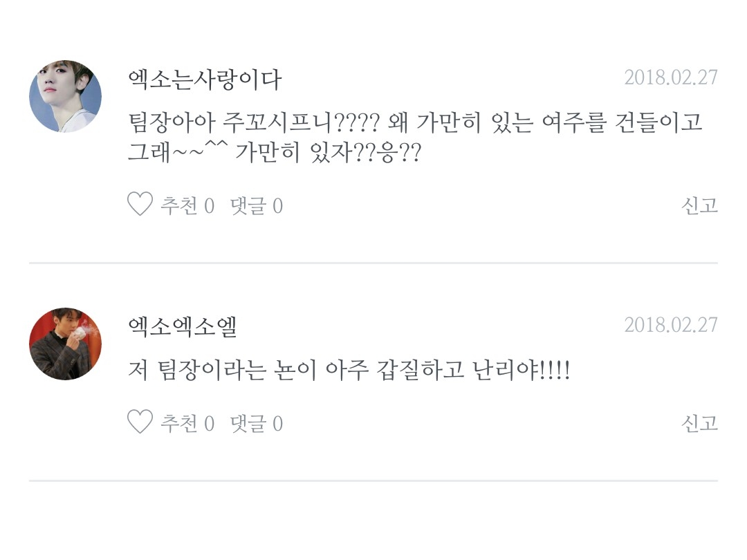Click the line '그래~~^^ 가만히 있자??응??'
This screenshot has width=747, height=560.
click(274, 152)
